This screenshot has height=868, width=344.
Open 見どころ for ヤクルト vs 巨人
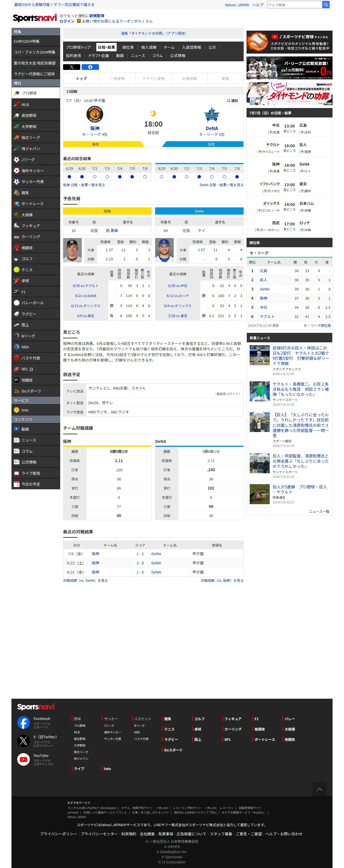click(289, 151)
